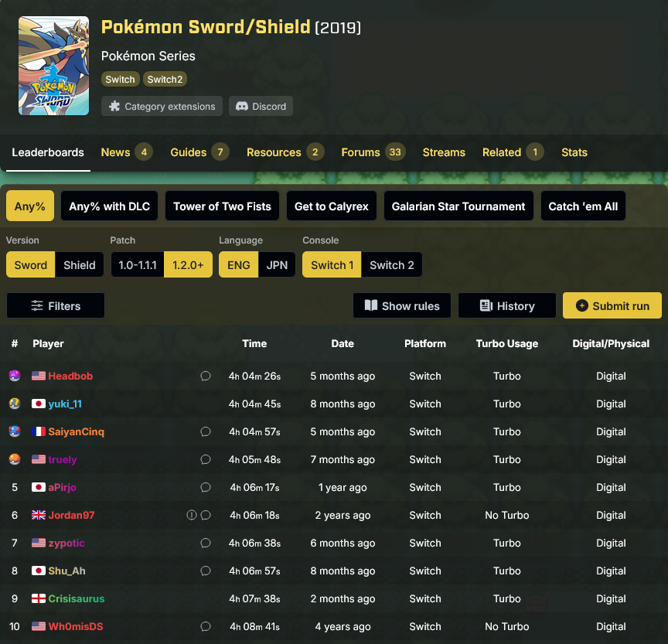
Task: Open the Discord link
Action: point(261,106)
